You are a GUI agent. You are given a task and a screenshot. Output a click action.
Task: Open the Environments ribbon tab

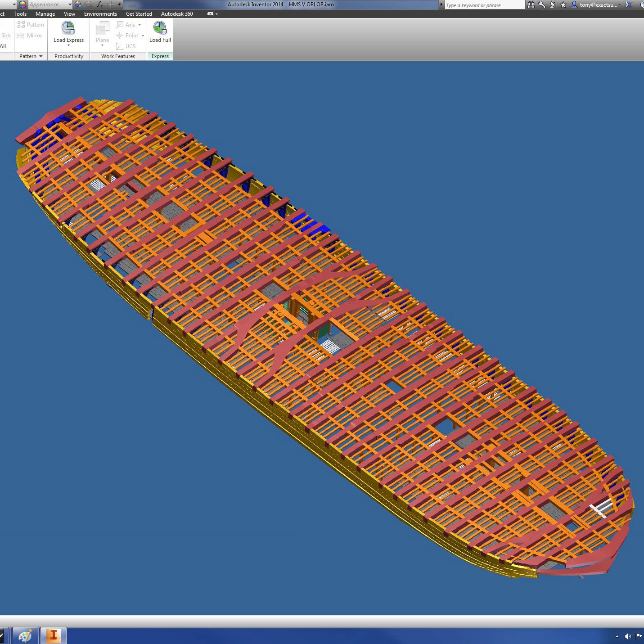pyautogui.click(x=100, y=14)
